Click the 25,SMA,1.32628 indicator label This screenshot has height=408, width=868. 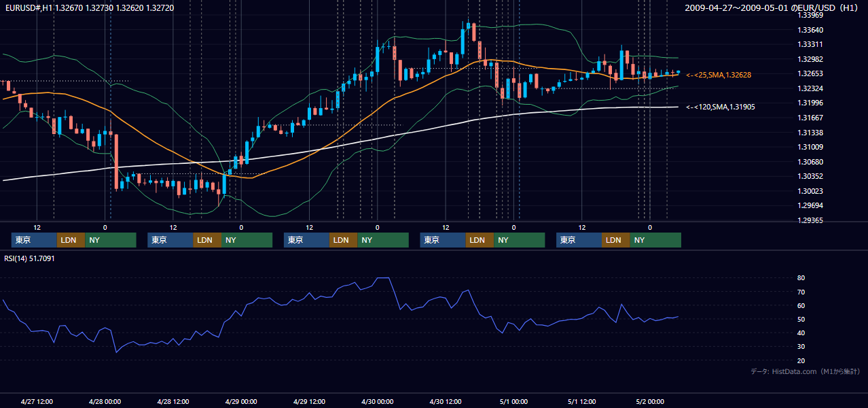tap(719, 75)
